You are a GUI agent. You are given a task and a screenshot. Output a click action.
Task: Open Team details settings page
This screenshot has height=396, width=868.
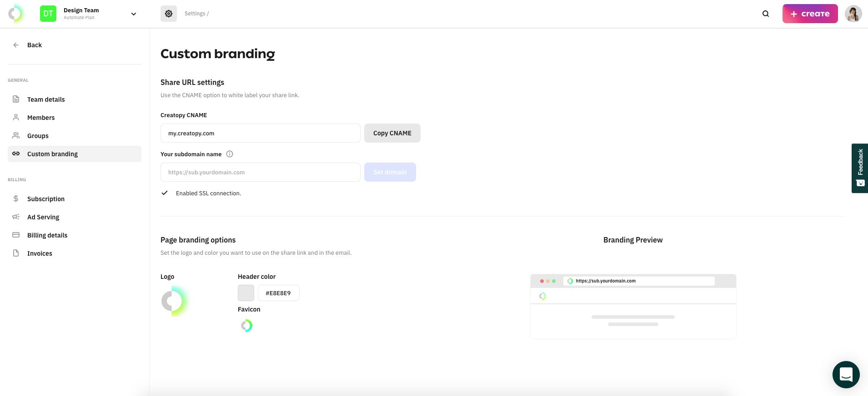point(46,99)
